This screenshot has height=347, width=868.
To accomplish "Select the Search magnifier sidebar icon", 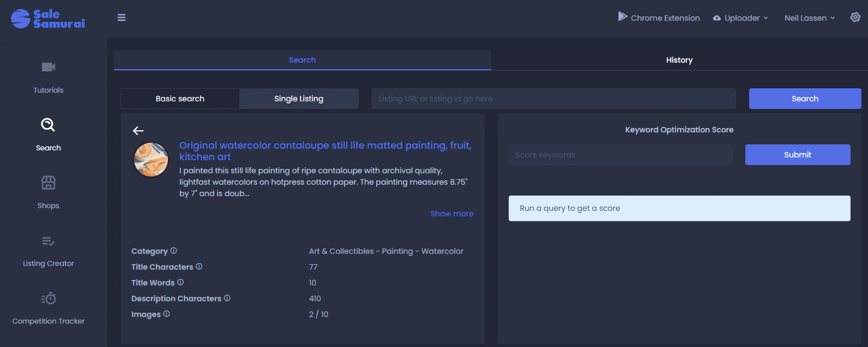I will [48, 125].
